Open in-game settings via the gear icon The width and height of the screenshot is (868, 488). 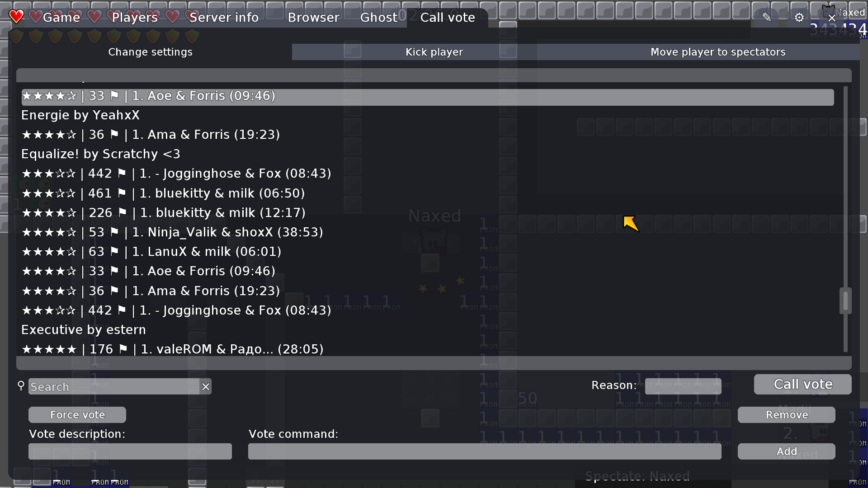799,17
